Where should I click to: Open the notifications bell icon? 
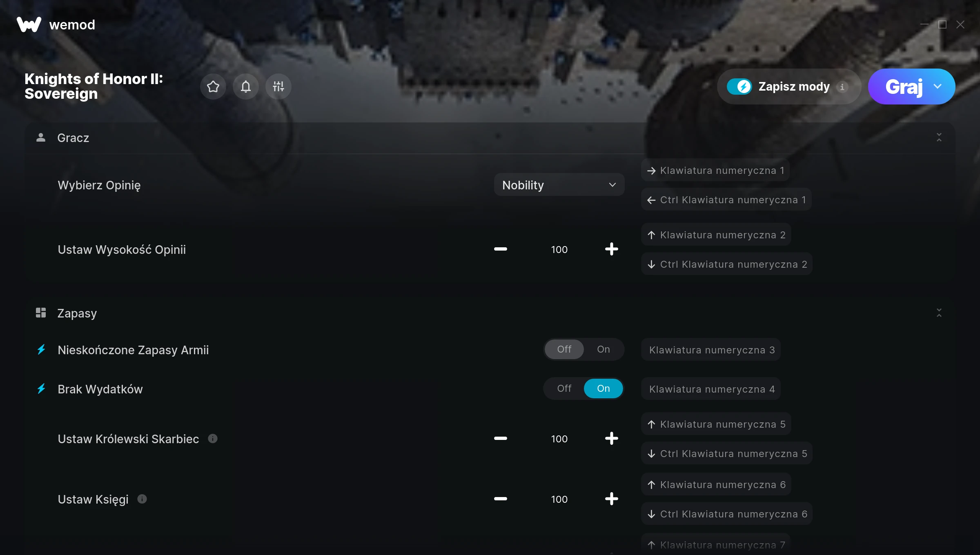pyautogui.click(x=246, y=87)
